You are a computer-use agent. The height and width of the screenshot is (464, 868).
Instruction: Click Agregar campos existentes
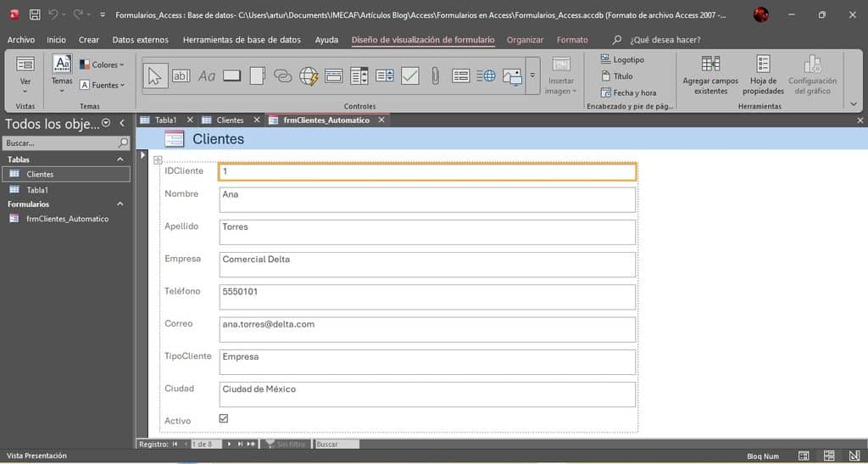click(710, 75)
